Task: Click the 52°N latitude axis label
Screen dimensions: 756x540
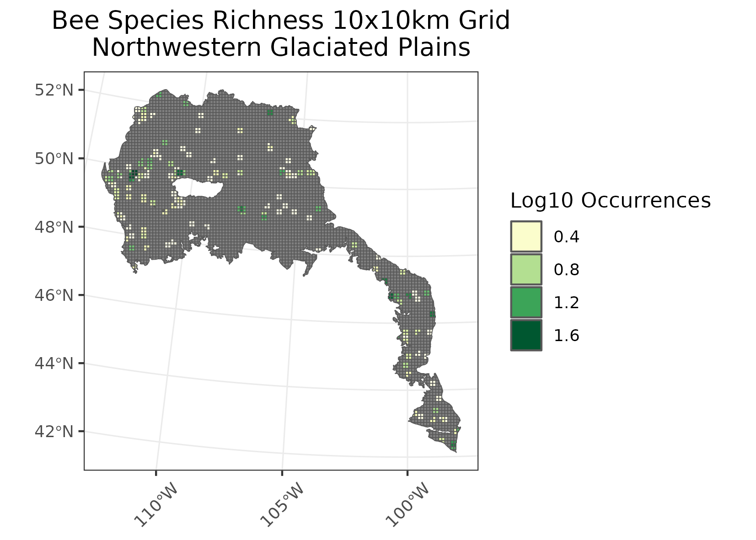Action: pos(54,90)
